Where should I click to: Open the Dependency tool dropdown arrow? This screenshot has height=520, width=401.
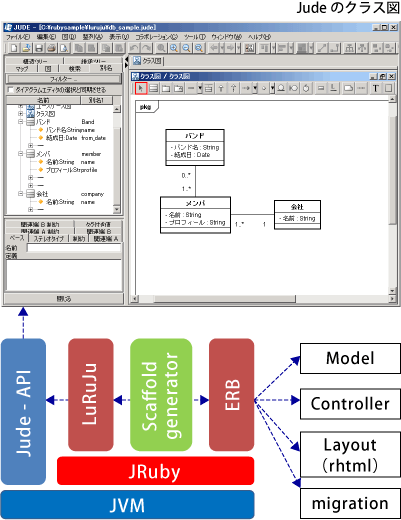coord(255,88)
